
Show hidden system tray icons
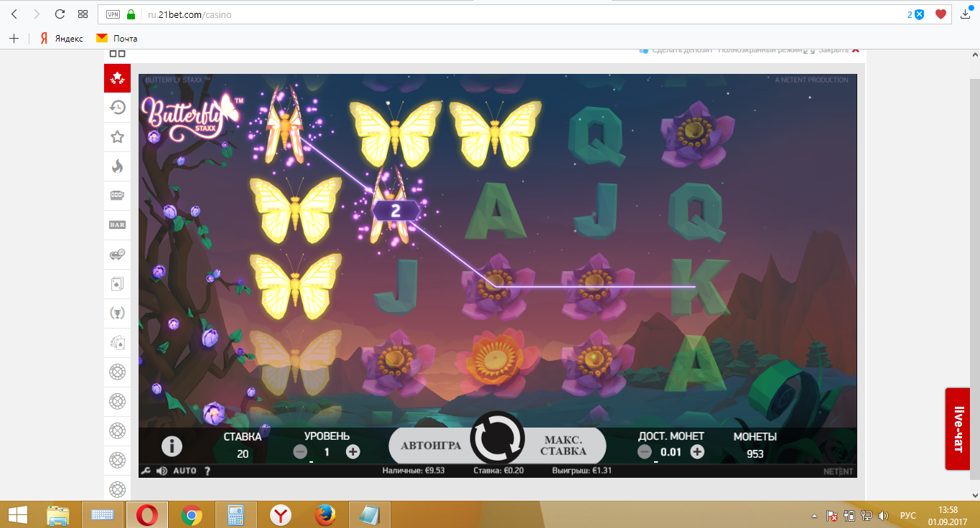coord(813,515)
